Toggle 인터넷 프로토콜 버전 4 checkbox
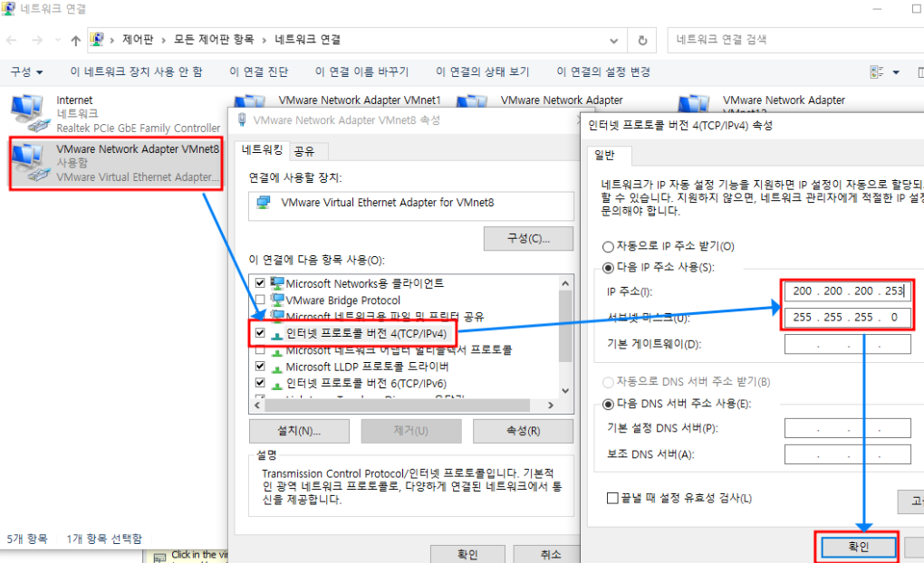924x563 pixels. pos(260,333)
